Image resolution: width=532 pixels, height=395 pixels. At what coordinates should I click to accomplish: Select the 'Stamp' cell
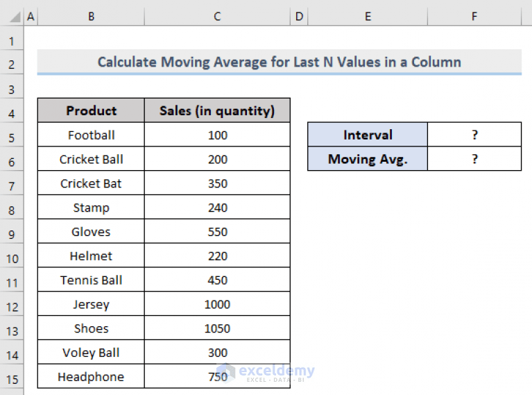coord(91,207)
